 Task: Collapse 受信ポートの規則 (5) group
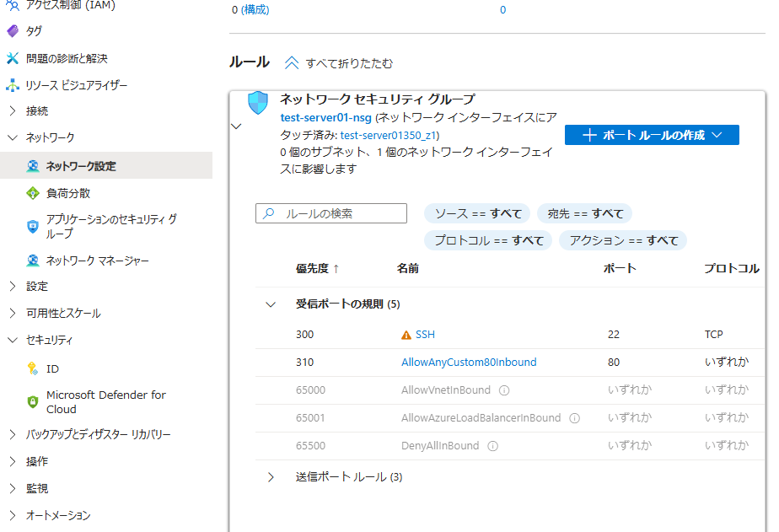[x=271, y=304]
